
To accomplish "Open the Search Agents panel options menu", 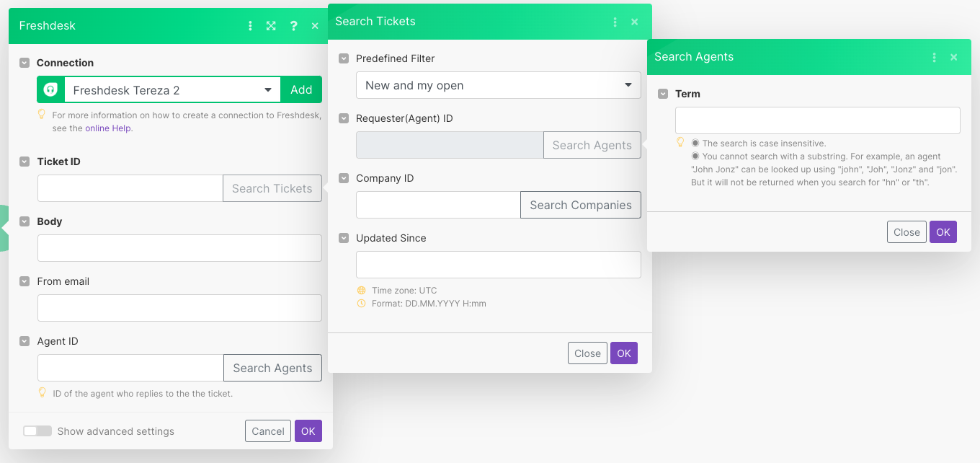I will (x=934, y=57).
